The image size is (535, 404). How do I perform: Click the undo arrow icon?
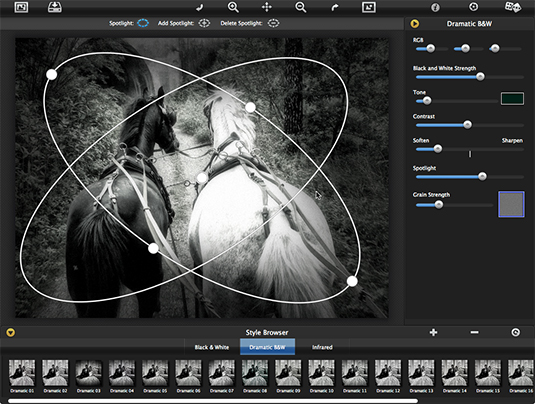tap(199, 7)
